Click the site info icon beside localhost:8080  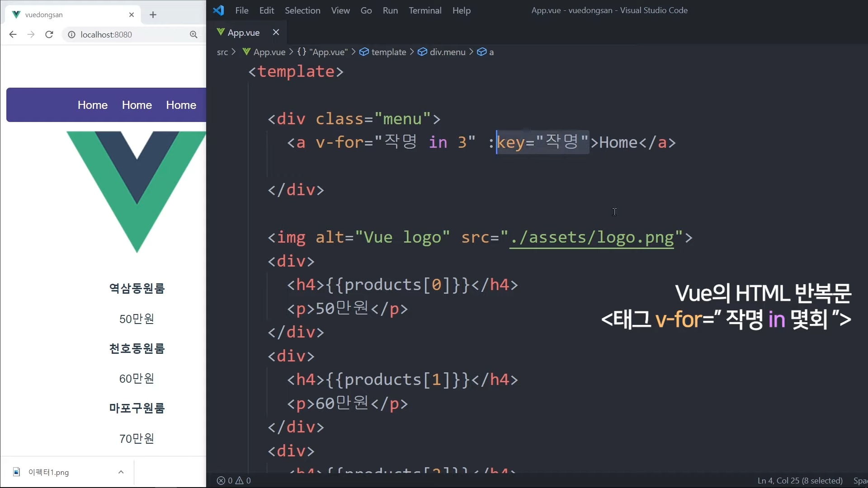[71, 34]
